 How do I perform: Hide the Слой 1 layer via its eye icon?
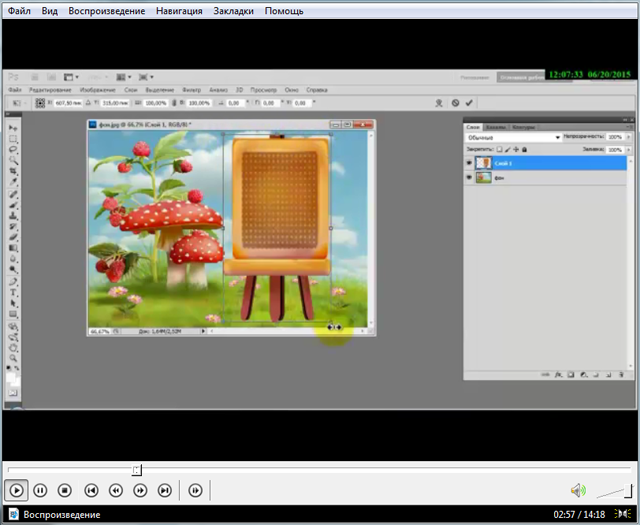coord(470,162)
